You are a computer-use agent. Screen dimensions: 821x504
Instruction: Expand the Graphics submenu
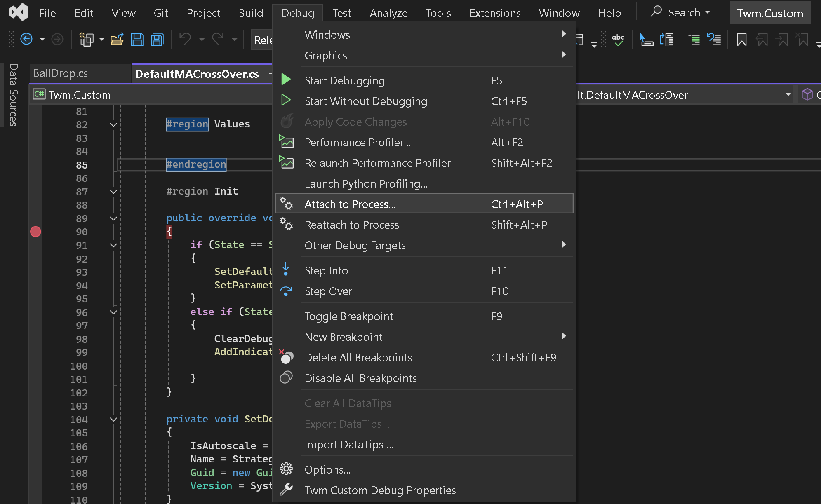click(424, 56)
